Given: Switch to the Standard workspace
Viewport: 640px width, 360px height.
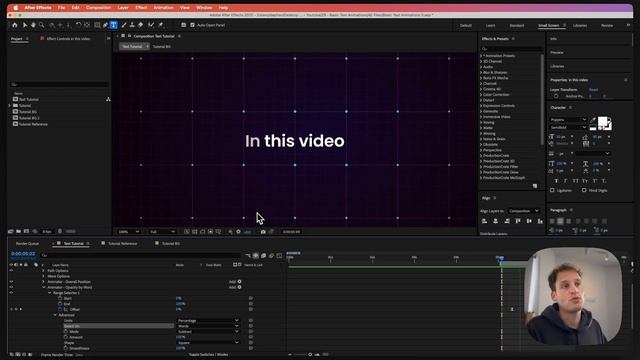Looking at the screenshot, I should pos(517,25).
